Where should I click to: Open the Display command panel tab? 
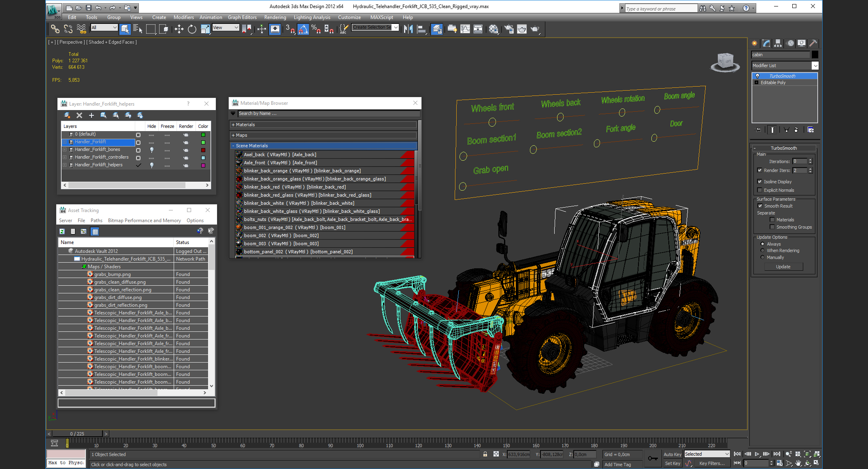[x=802, y=43]
